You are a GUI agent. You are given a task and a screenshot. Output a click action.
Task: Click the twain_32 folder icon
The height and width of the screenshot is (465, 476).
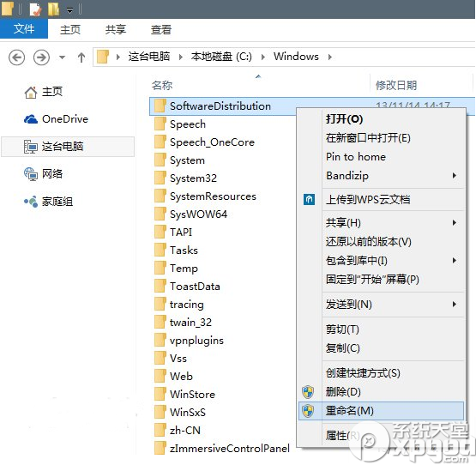[x=160, y=322]
